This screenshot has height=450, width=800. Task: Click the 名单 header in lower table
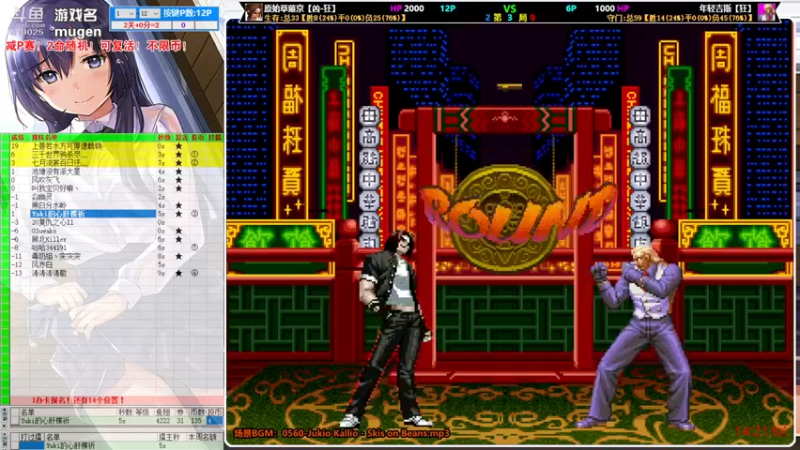coord(27,412)
